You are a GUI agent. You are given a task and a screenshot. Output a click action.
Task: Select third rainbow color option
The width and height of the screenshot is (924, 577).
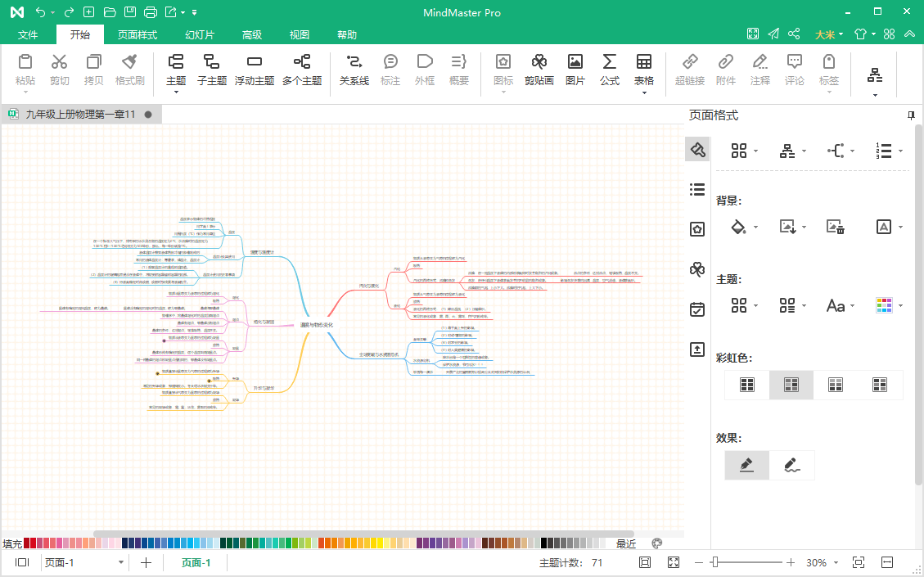click(836, 385)
